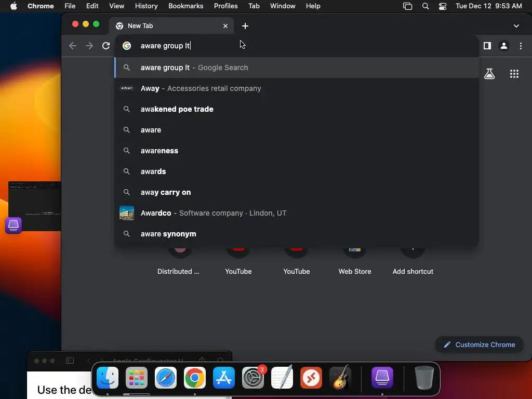532x399 pixels.
Task: Choose 'away carry on' suggestion
Action: [x=297, y=192]
